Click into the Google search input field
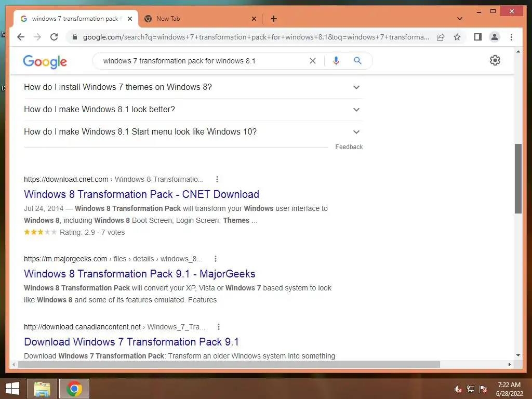 (204, 61)
